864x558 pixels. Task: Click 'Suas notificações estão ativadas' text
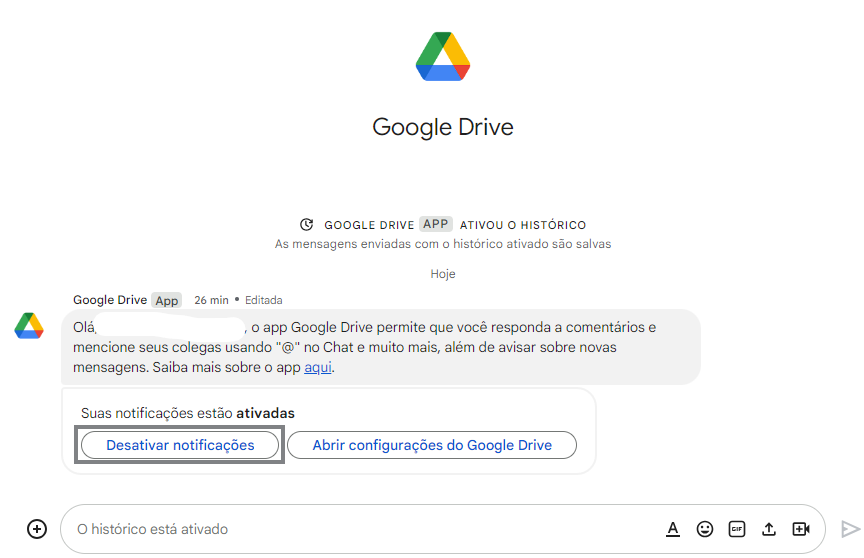point(188,413)
